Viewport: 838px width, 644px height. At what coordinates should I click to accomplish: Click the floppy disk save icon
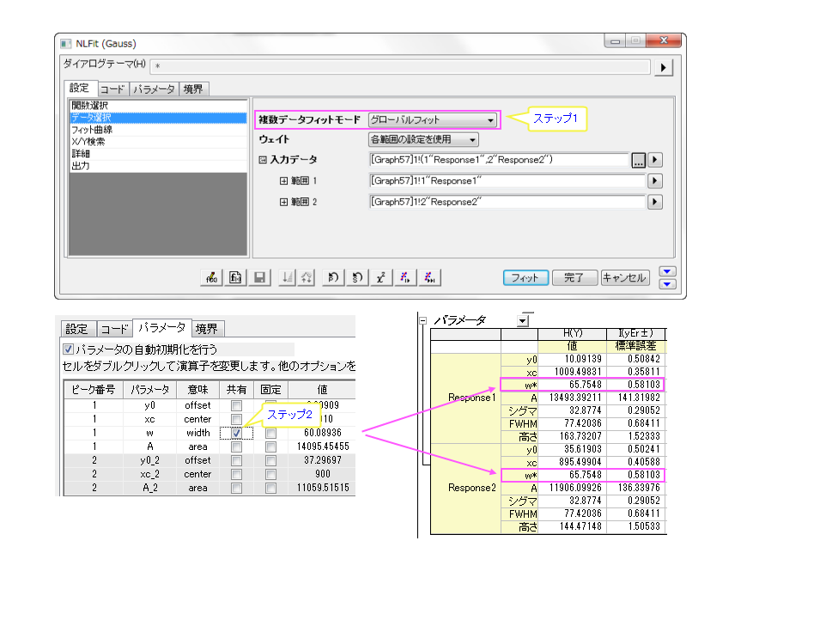click(260, 277)
